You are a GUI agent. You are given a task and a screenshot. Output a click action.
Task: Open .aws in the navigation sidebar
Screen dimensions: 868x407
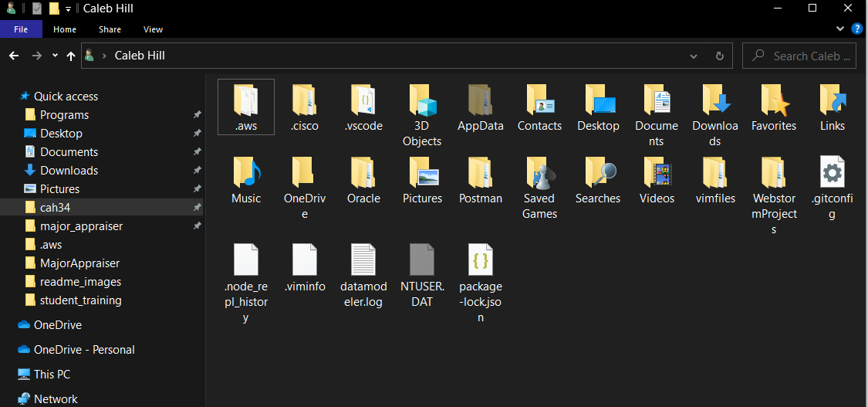pyautogui.click(x=50, y=245)
